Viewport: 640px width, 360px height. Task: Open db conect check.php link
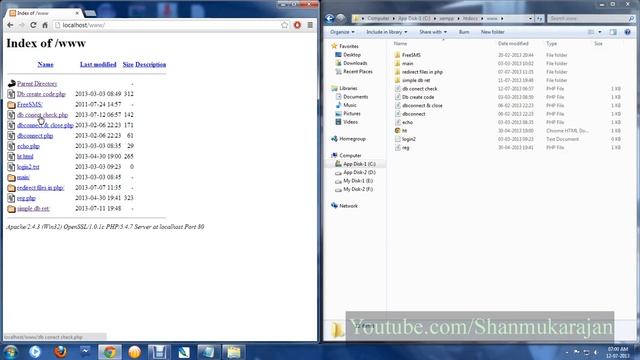pyautogui.click(x=42, y=115)
